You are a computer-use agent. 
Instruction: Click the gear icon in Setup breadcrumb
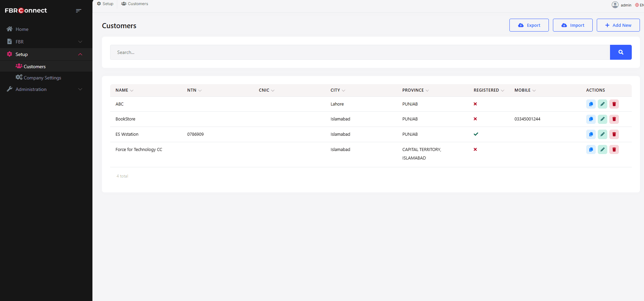click(x=99, y=4)
